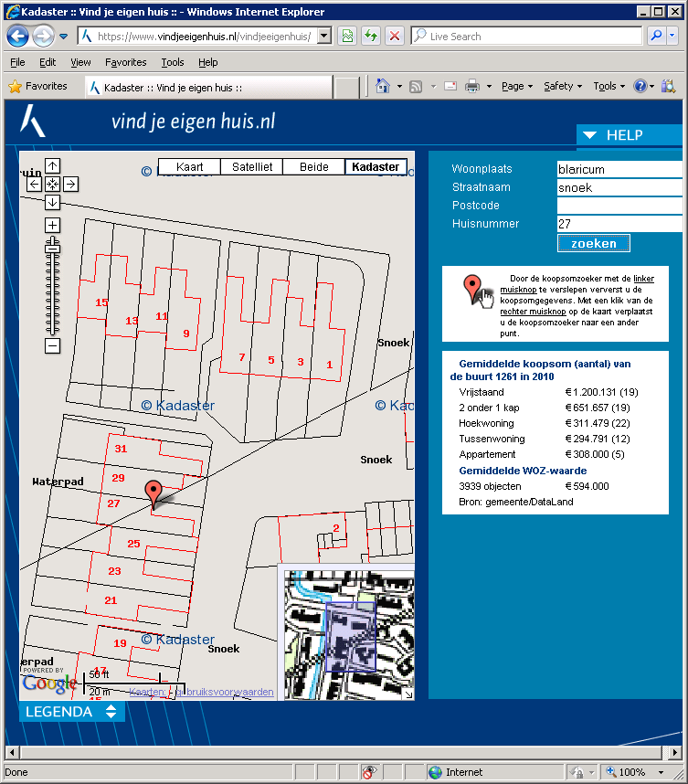Click the return to last result icon

52,184
